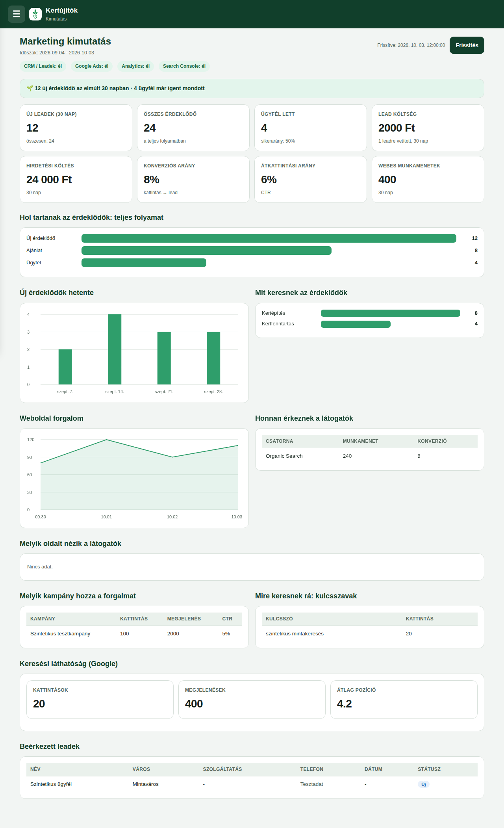Open the Lead költség card
This screenshot has height=828, width=504.
tap(428, 128)
